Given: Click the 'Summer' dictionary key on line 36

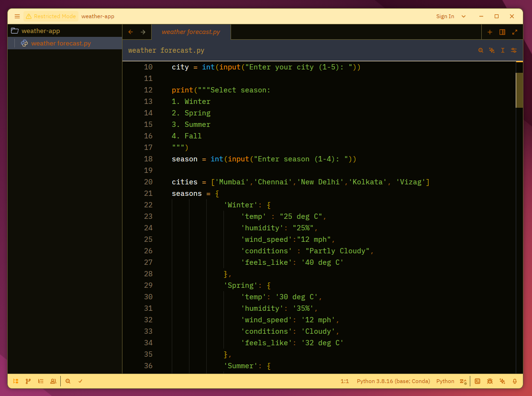Looking at the screenshot, I should click(x=240, y=366).
